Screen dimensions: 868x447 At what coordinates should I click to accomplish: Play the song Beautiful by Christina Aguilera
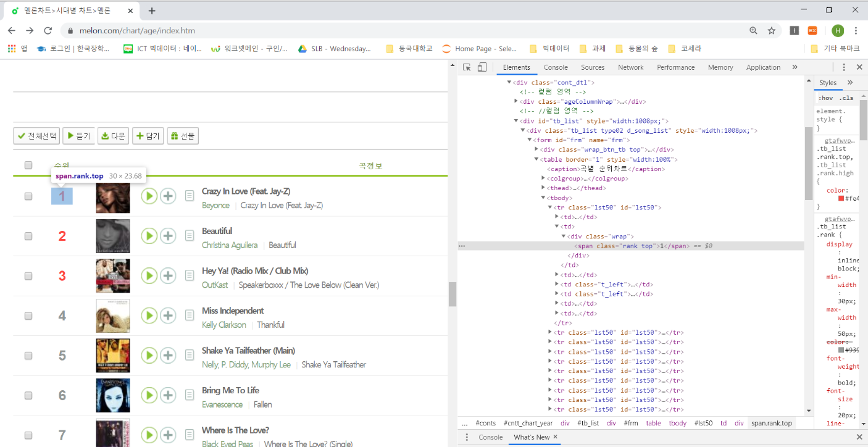(x=149, y=236)
